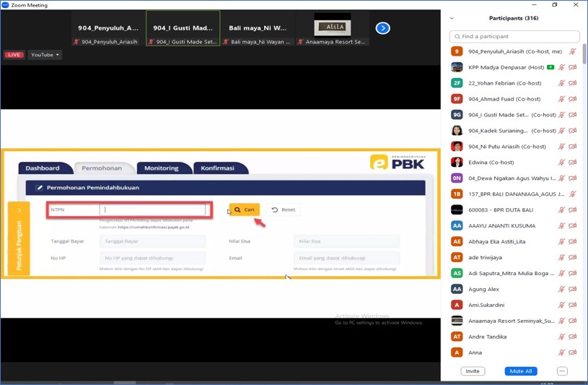The image size is (588, 385).
Task: Click the muted microphone icon for 22_Yohan Febrian
Action: (x=561, y=83)
